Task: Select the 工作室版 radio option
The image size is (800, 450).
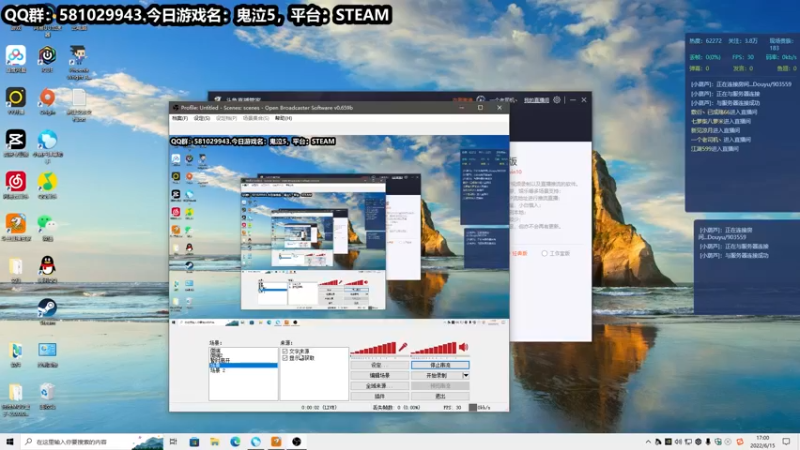Action: pos(544,253)
